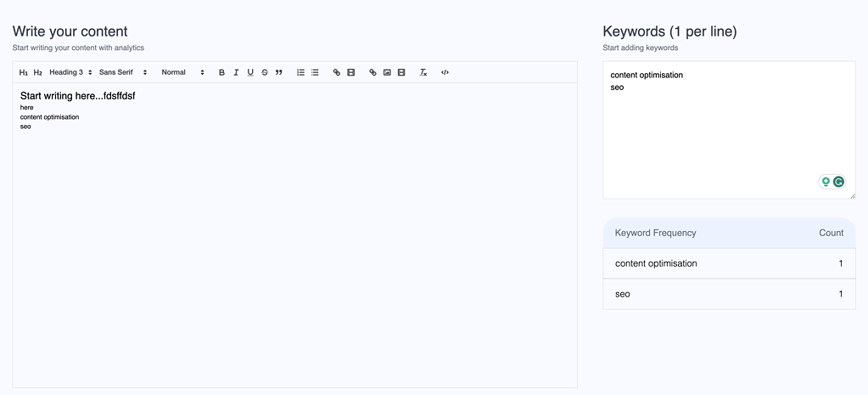868x395 pixels.
Task: Click 'seo' in the keywords box
Action: (x=617, y=87)
